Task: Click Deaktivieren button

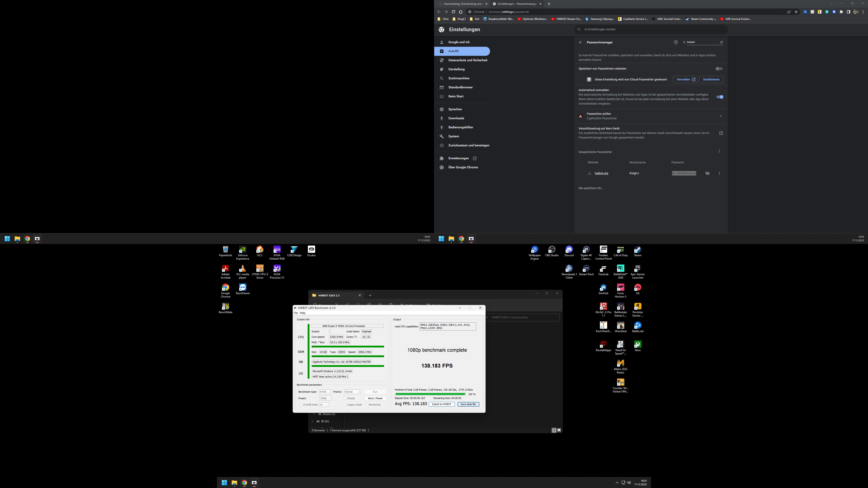Action: (x=711, y=80)
